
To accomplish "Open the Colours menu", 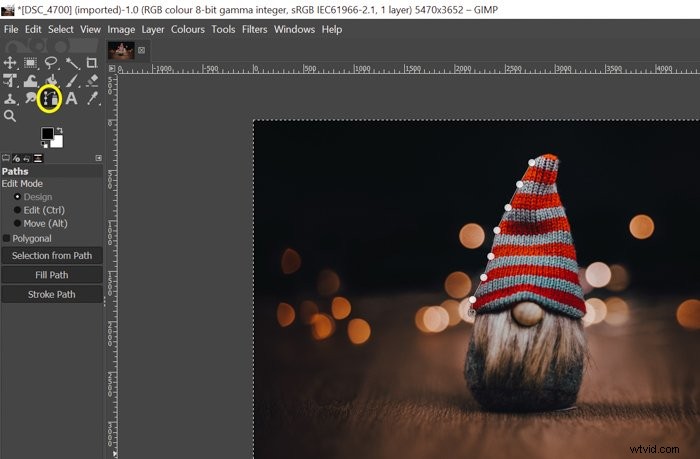I will 188,29.
